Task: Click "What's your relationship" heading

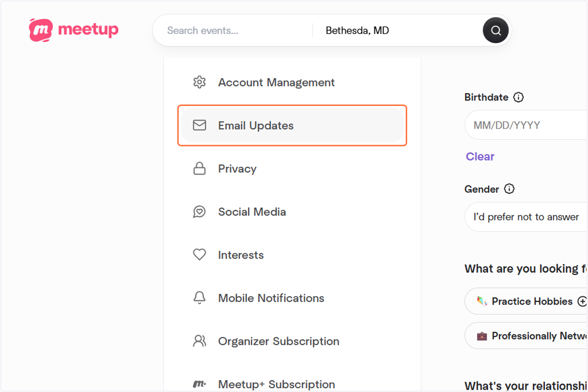Action: (525, 386)
